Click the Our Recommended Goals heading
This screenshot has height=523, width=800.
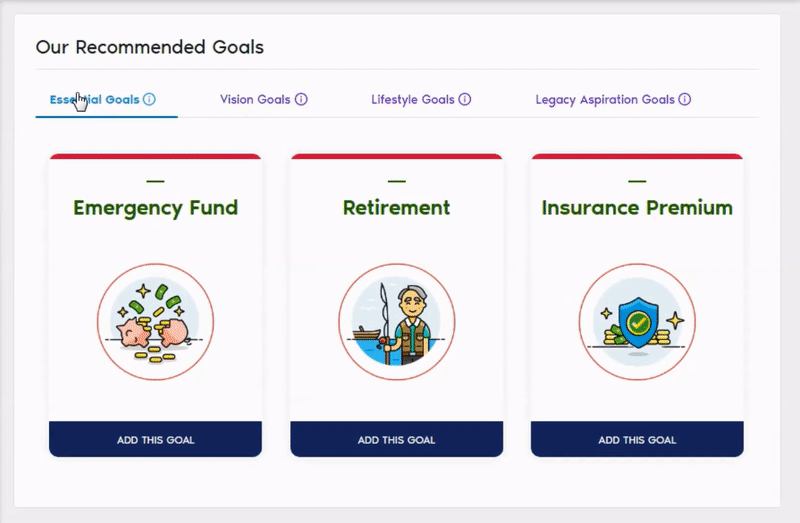(x=149, y=47)
